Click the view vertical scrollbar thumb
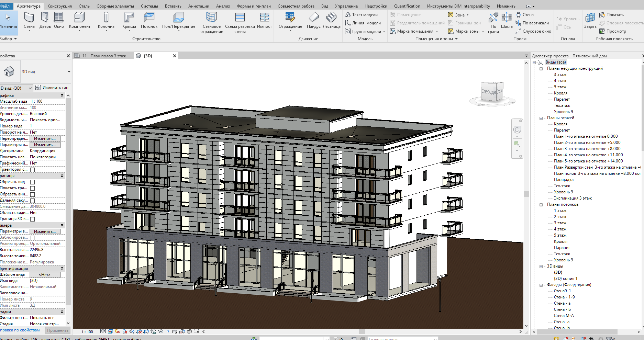644x340 pixels. coord(526,194)
